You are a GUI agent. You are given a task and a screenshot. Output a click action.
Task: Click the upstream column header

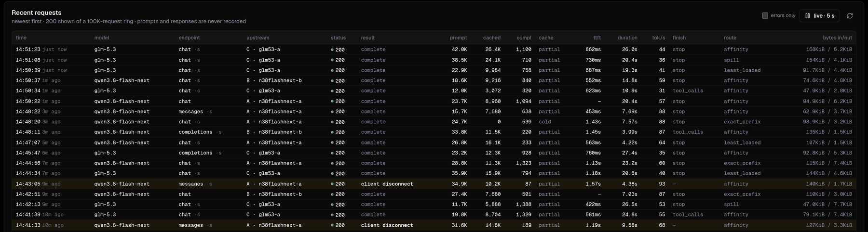pyautogui.click(x=258, y=38)
